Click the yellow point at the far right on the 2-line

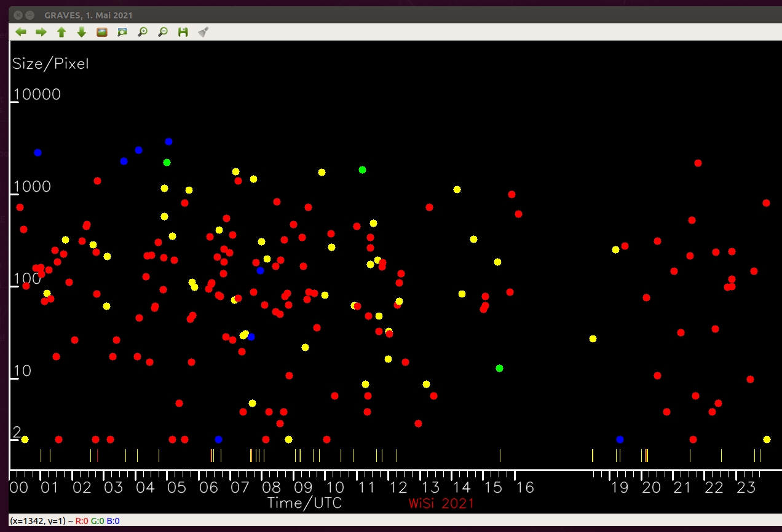(767, 439)
